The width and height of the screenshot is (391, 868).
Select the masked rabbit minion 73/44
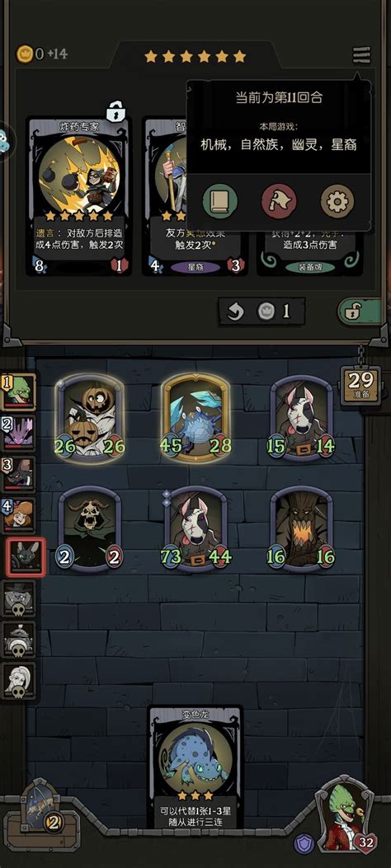click(x=195, y=528)
